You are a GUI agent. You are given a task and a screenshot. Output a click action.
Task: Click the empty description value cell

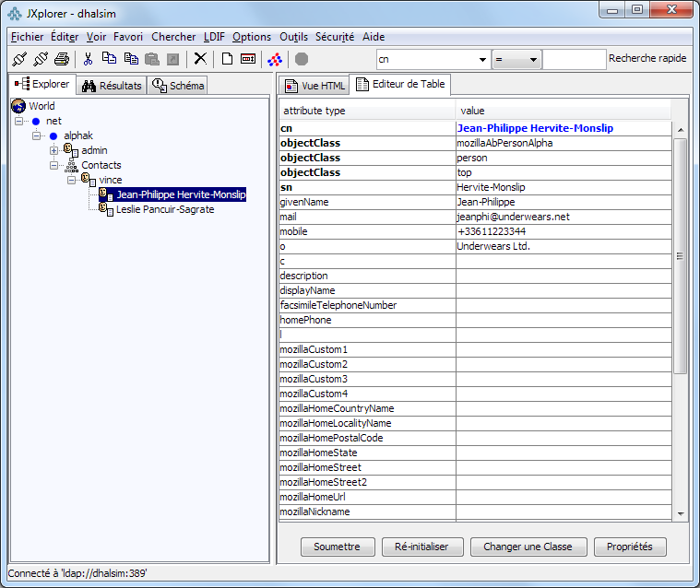[x=564, y=276]
